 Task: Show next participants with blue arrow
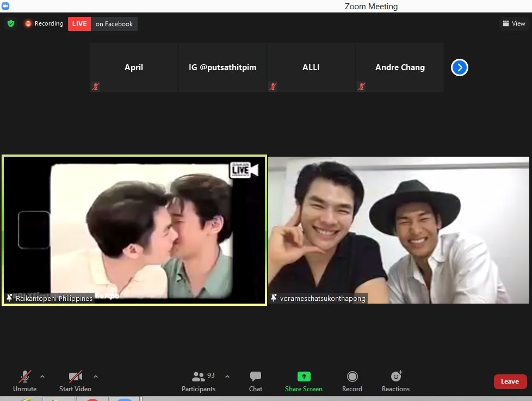pyautogui.click(x=460, y=67)
